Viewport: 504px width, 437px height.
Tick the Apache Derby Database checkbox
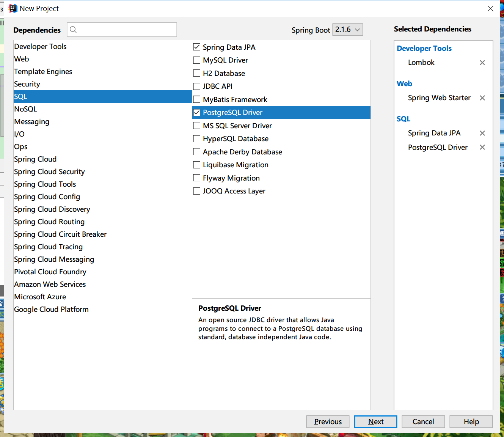click(196, 152)
